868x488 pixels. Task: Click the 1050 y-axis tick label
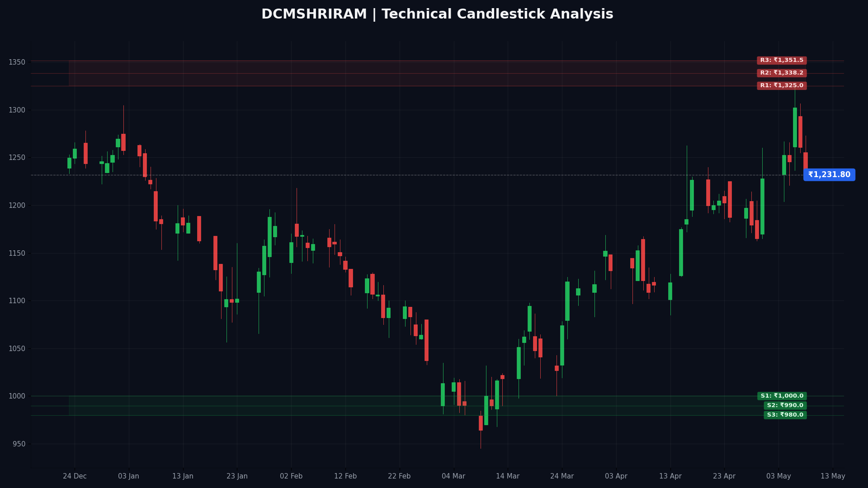[17, 349]
